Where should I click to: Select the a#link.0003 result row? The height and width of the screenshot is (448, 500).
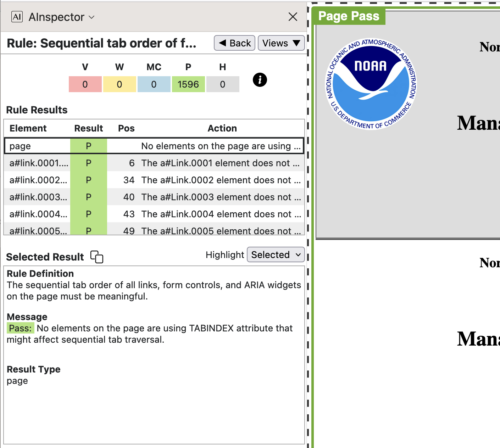click(x=154, y=197)
